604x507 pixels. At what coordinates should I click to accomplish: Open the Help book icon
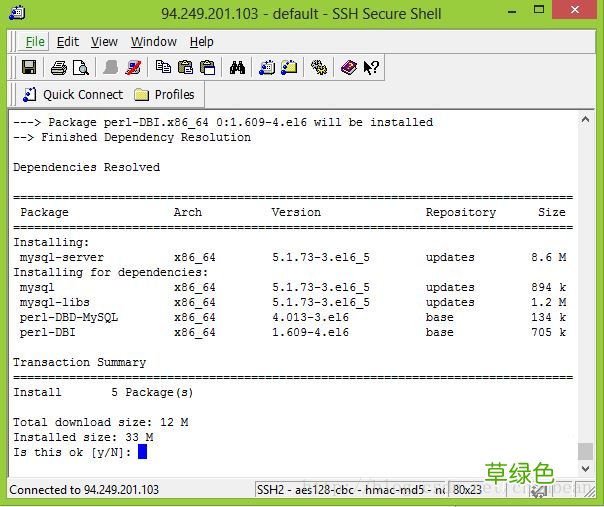pyautogui.click(x=349, y=67)
